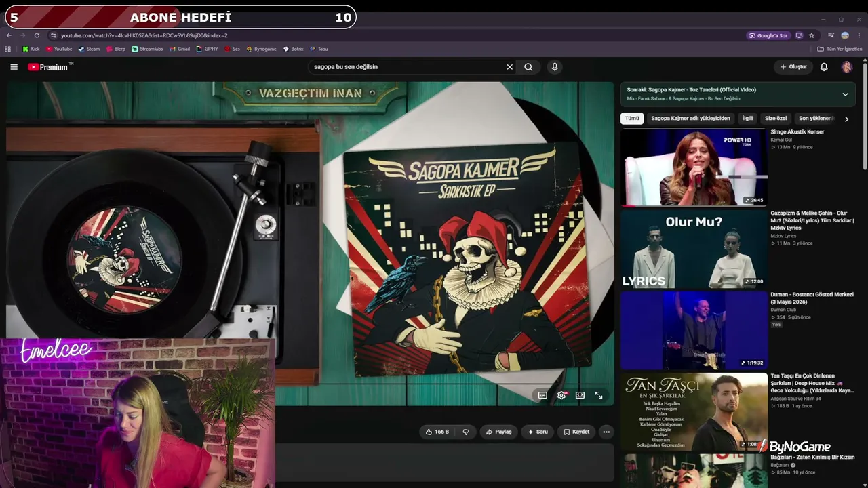Open Tan Taşcı En Çok Dinlenen title

click(x=812, y=383)
